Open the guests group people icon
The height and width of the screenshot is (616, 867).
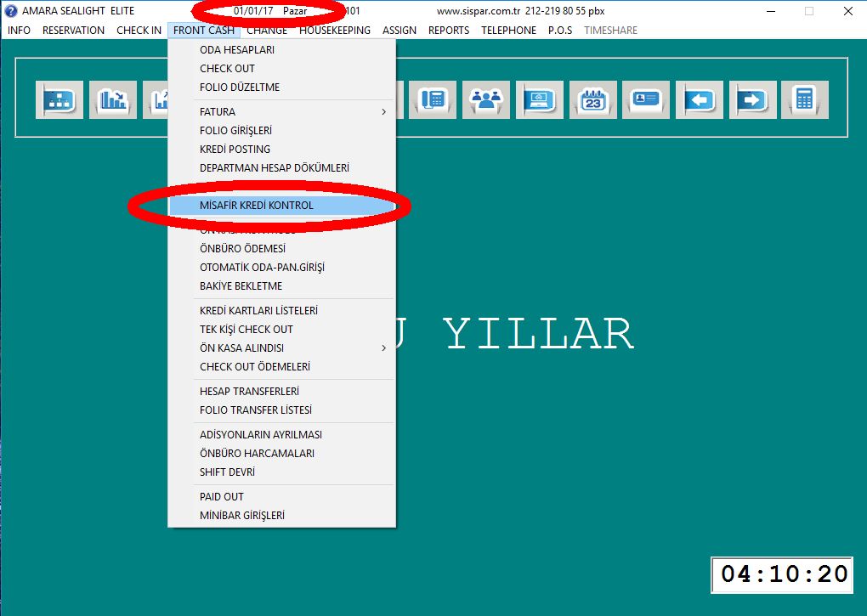(485, 99)
